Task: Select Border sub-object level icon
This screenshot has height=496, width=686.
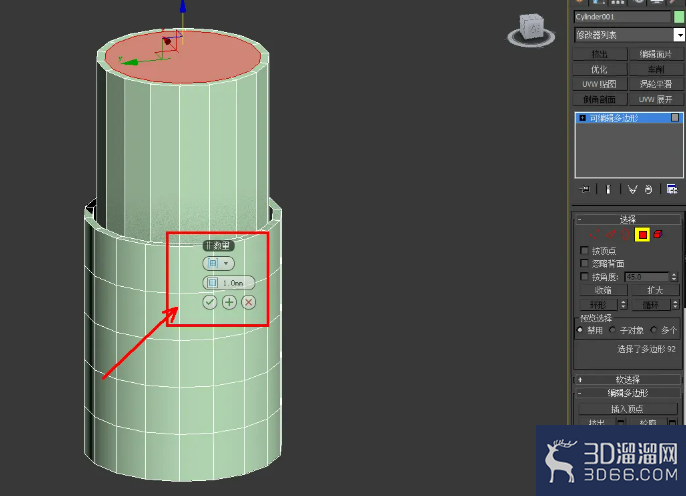Action: 626,235
